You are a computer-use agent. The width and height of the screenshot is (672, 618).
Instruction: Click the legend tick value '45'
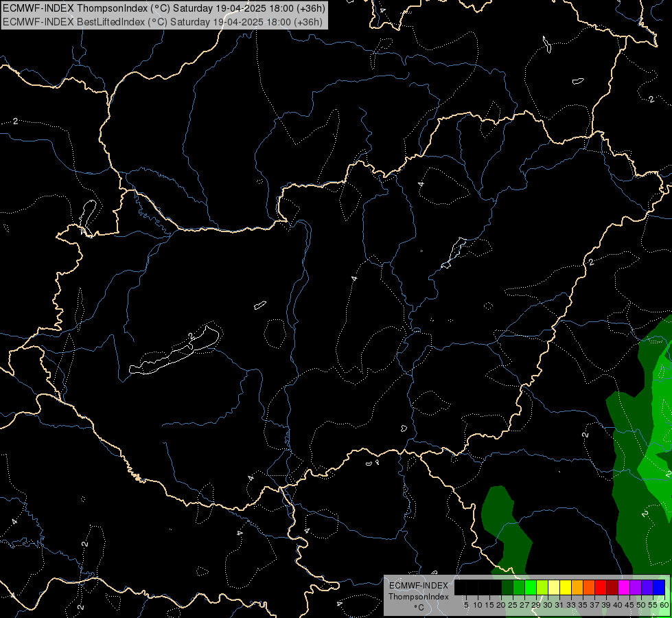pos(629,605)
